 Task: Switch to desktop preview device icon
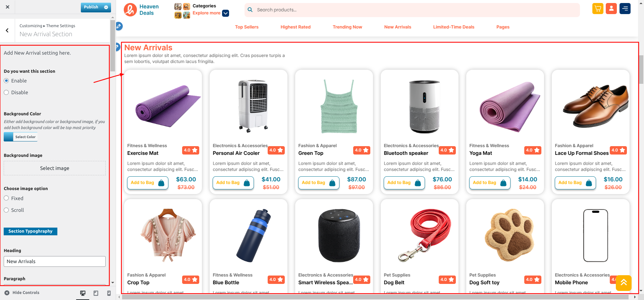point(83,293)
